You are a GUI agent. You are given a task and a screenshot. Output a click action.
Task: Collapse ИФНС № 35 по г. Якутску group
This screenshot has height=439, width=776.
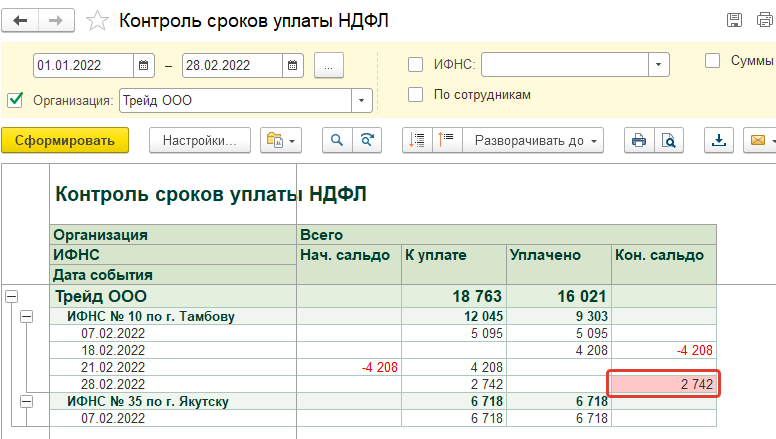(27, 401)
